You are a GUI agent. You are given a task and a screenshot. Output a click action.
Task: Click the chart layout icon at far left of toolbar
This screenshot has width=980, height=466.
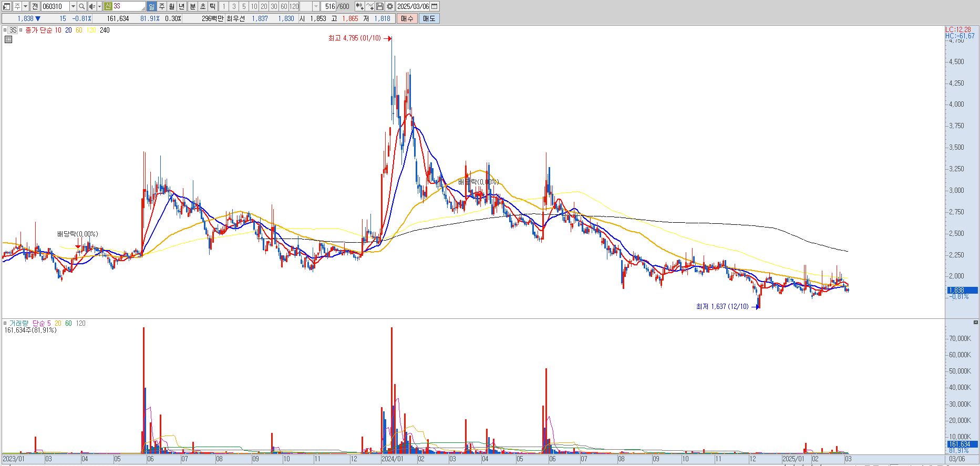click(7, 6)
